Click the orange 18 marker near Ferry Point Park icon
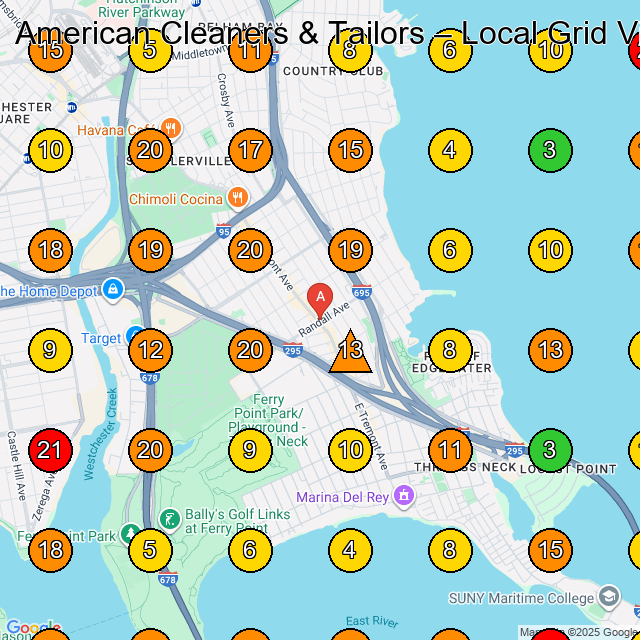The height and width of the screenshot is (640, 640). point(50,550)
